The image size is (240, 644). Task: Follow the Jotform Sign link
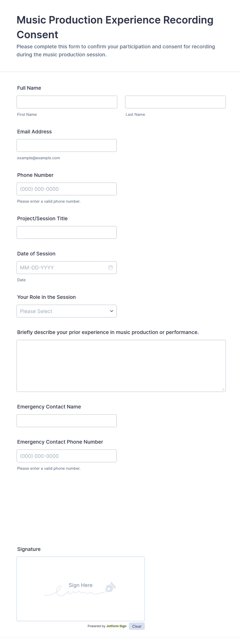point(116,626)
